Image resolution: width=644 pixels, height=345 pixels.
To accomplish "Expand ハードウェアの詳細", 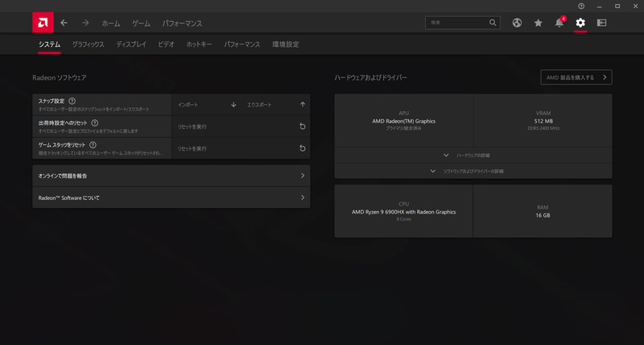I will click(473, 156).
